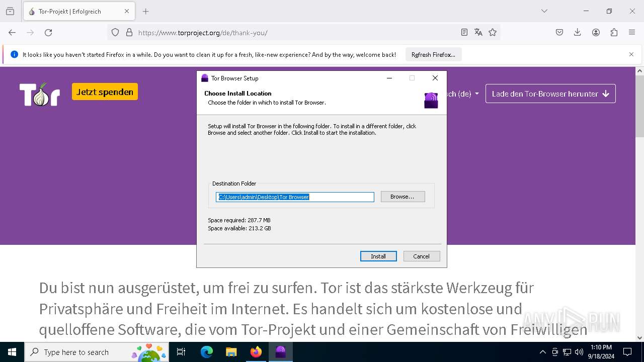
Task: Click Lade den Tor-Browser herunter button
Action: (550, 94)
